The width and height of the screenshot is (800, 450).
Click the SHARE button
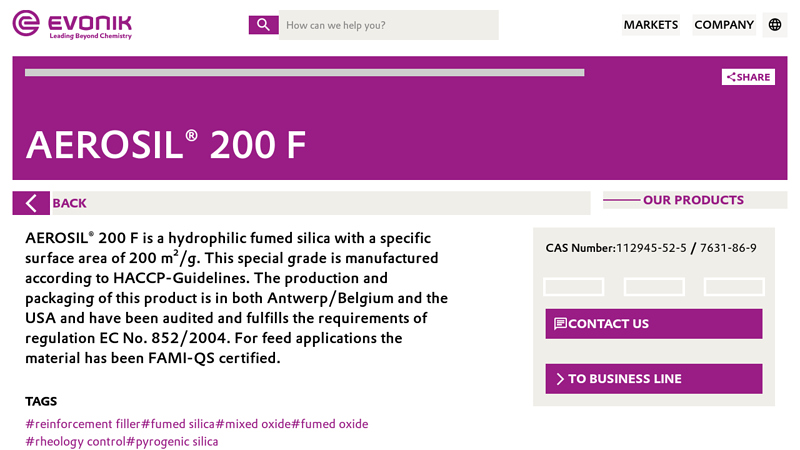[x=748, y=77]
